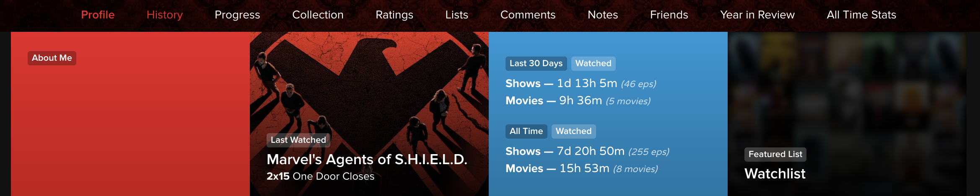
Task: Click the Last 30 Days badge
Action: point(536,63)
